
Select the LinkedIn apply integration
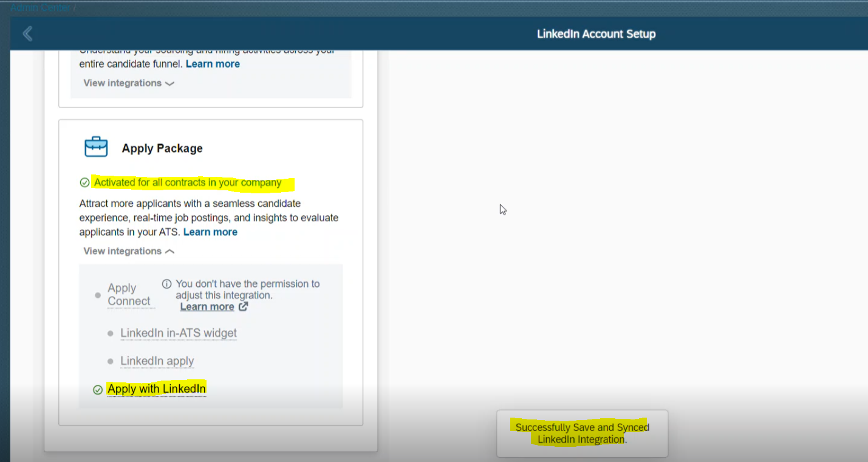point(157,361)
